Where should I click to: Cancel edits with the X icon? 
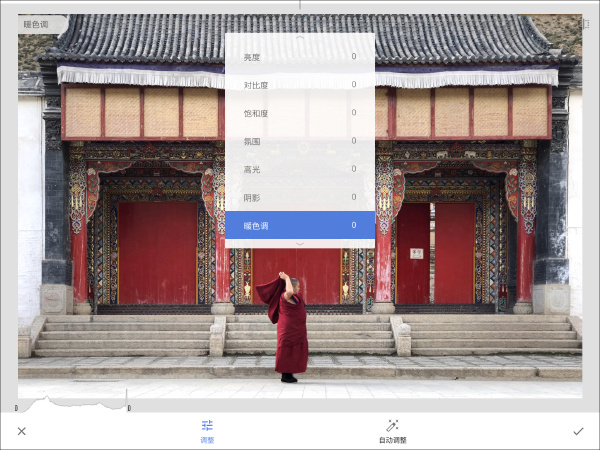pos(22,431)
